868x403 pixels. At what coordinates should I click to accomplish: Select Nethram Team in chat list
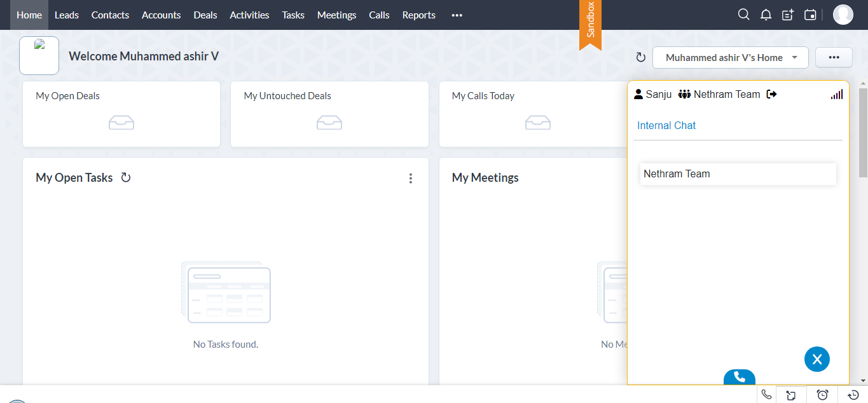tap(738, 174)
